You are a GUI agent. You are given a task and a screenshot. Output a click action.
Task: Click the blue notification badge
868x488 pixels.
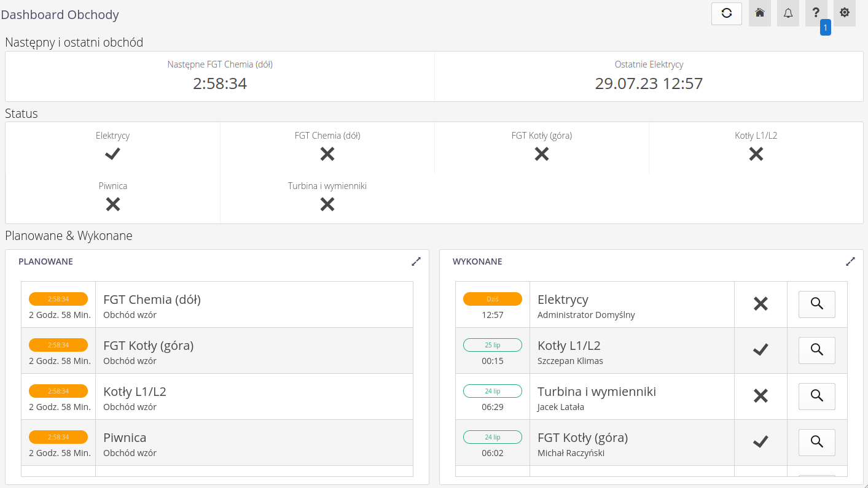pos(825,28)
